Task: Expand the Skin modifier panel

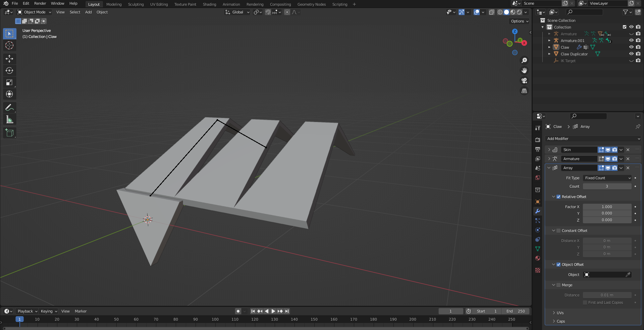Action: [x=549, y=150]
